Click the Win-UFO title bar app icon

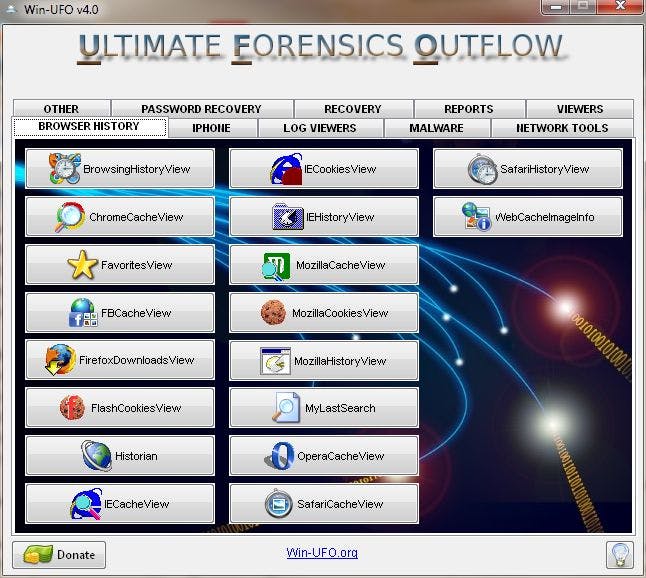(11, 9)
